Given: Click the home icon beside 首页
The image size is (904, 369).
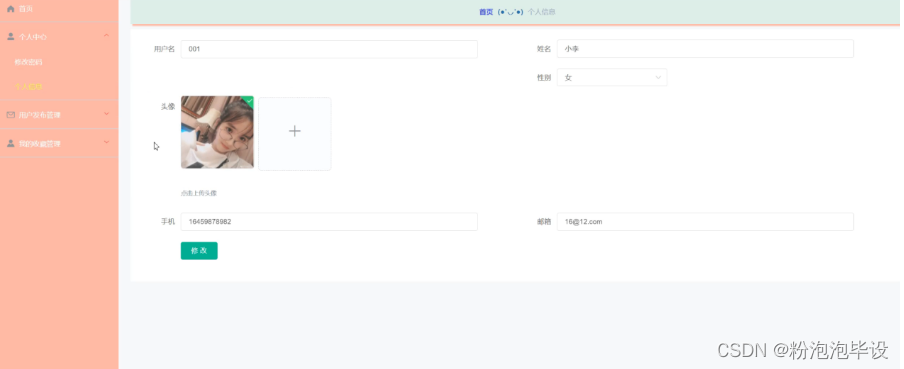Looking at the screenshot, I should 10,9.
